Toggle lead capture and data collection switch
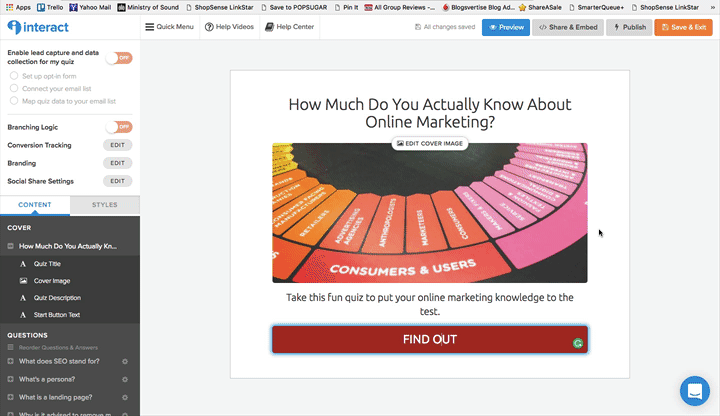Image resolution: width=720 pixels, height=416 pixels. pyautogui.click(x=119, y=58)
